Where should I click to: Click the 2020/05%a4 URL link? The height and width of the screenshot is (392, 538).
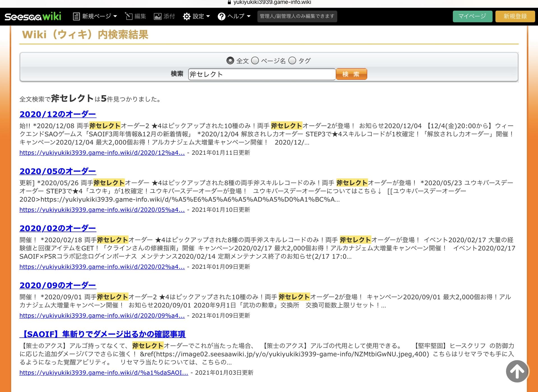(x=102, y=210)
